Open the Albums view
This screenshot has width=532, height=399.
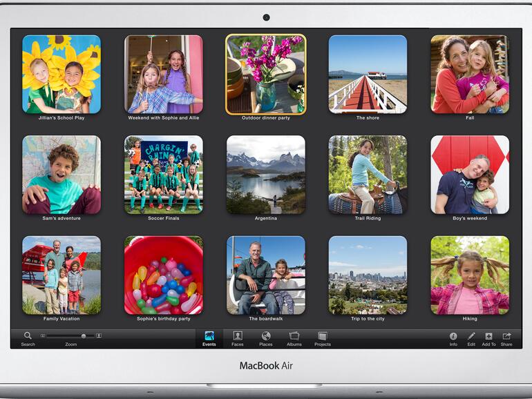(294, 339)
